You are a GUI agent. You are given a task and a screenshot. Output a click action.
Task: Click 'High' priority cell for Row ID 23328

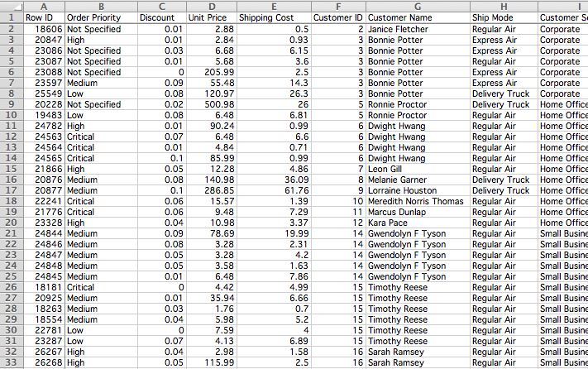(101, 223)
